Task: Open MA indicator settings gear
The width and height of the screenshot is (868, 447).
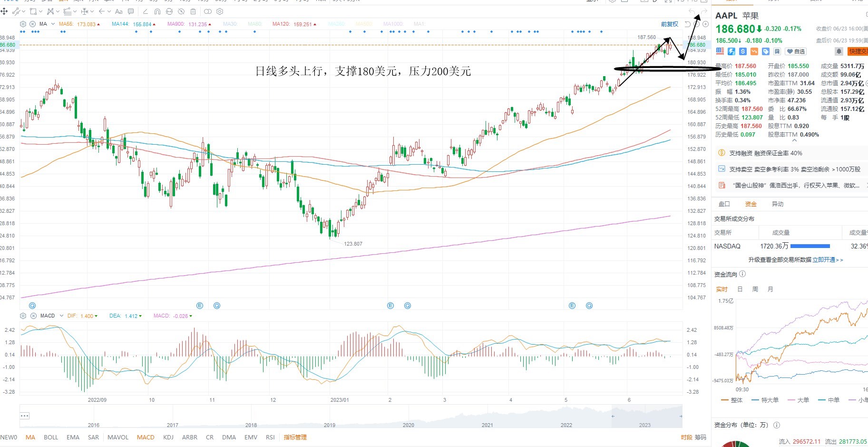Action: [x=23, y=24]
